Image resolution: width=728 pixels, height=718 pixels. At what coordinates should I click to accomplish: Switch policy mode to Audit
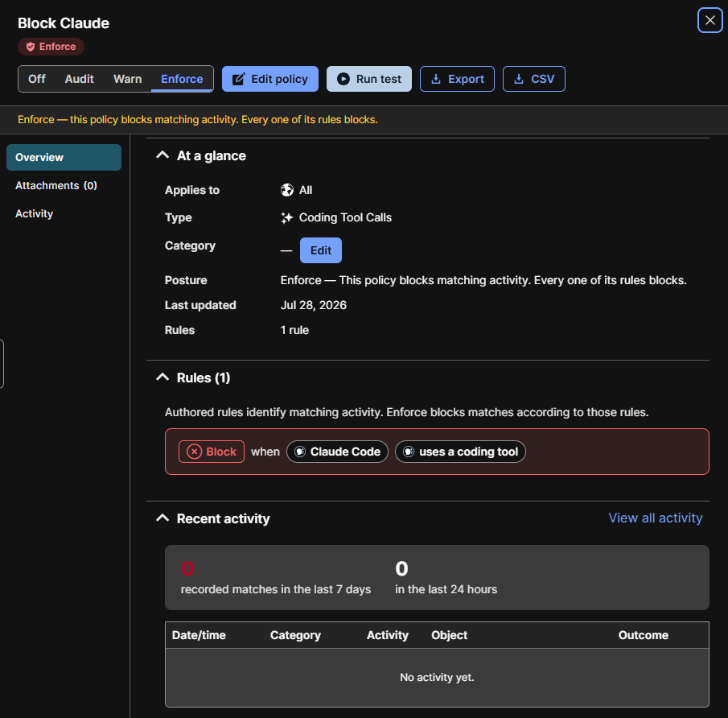point(80,79)
